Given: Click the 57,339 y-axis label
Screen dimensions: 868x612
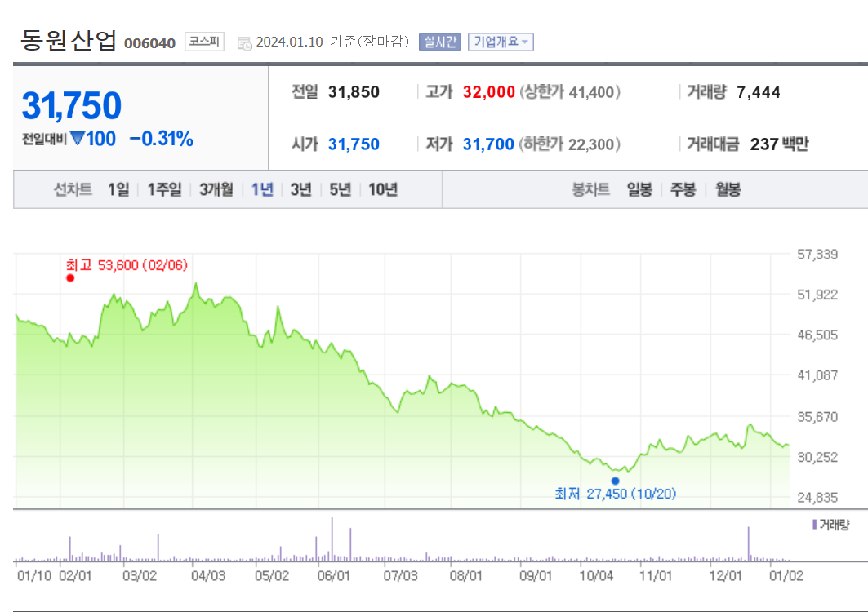Looking at the screenshot, I should coord(817,255).
